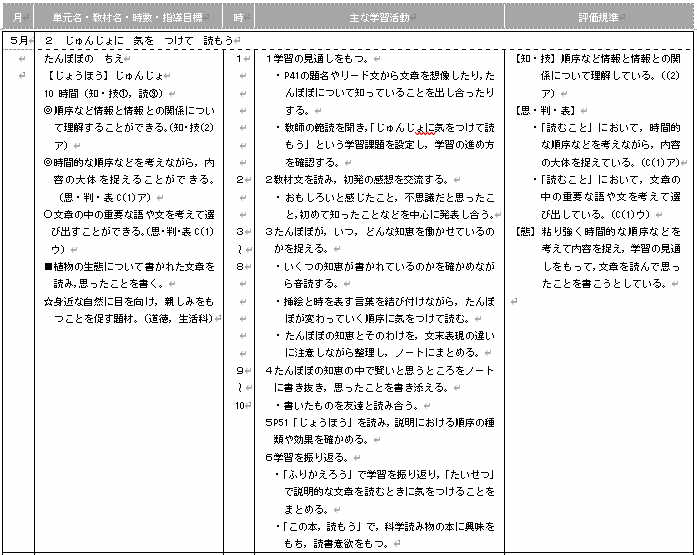Click '10 時間(知・技①, 読⑨)'
The width and height of the screenshot is (697, 555).
[x=103, y=93]
